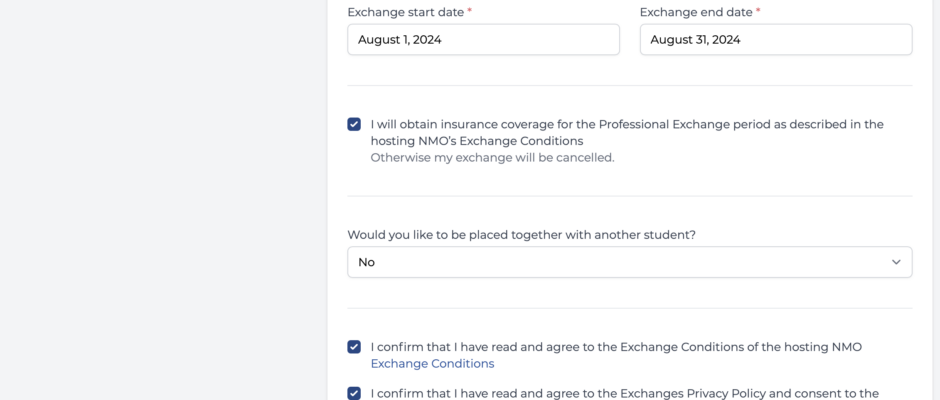The width and height of the screenshot is (940, 400).
Task: Click the 'Would you like to be placed' question label
Action: coord(522,234)
